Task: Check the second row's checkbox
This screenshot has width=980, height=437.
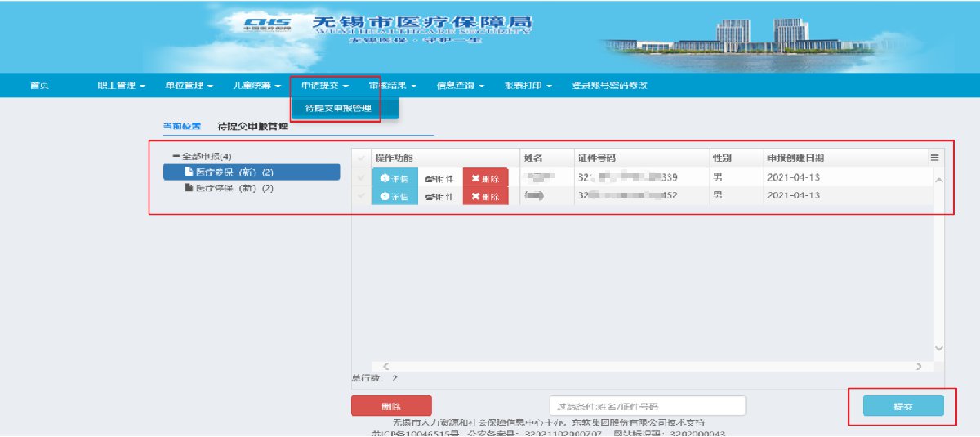Action: click(362, 196)
